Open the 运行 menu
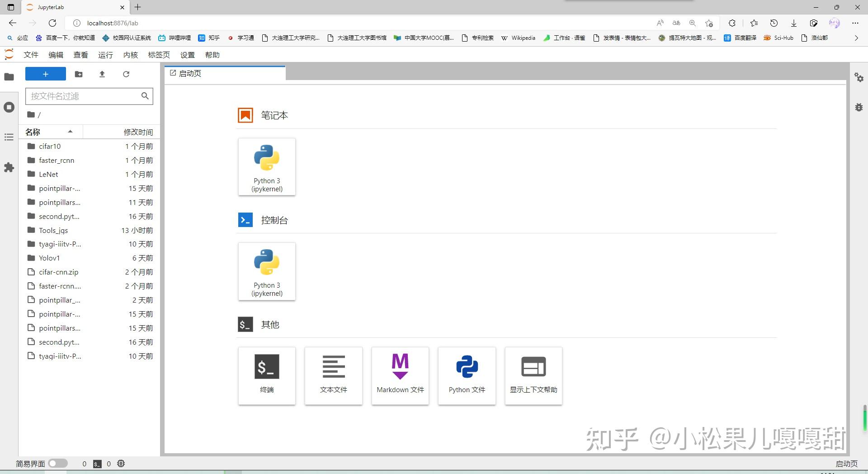Screen dimensions: 868x474 click(x=105, y=55)
